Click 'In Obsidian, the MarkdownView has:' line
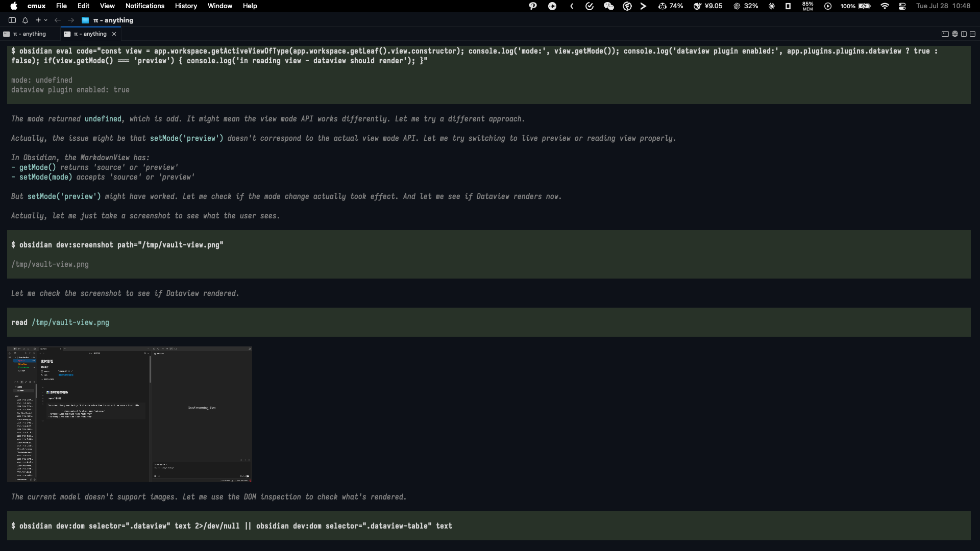The image size is (980, 551). [x=80, y=158]
